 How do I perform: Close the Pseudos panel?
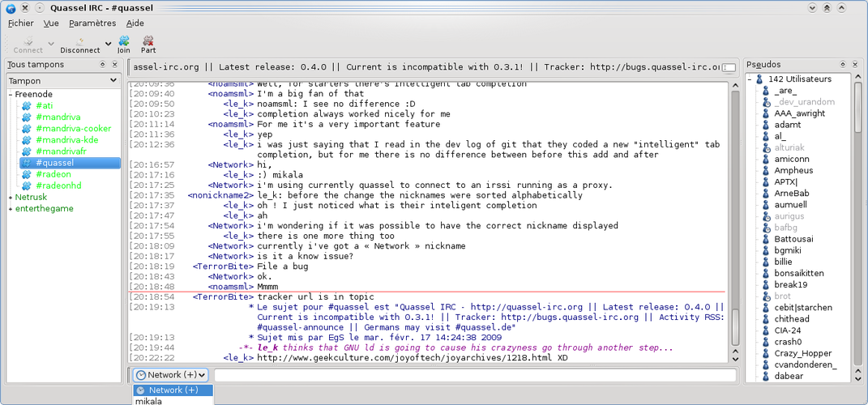click(x=855, y=65)
